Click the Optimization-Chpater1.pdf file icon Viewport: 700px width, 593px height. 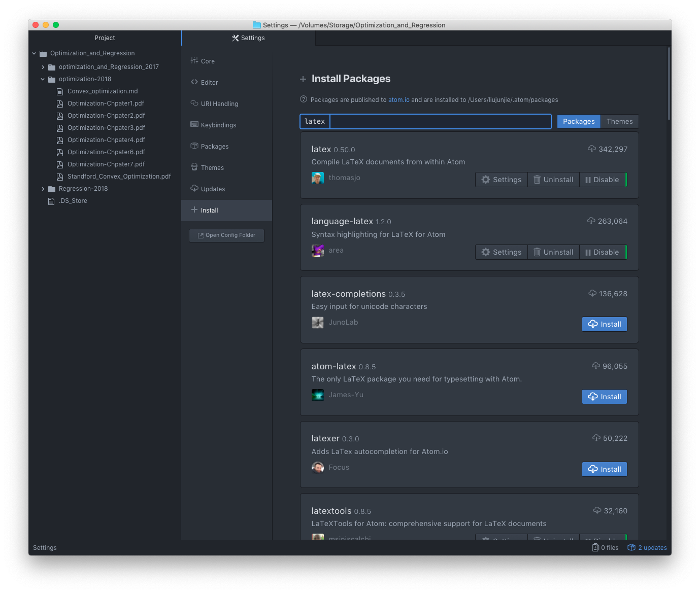point(60,103)
